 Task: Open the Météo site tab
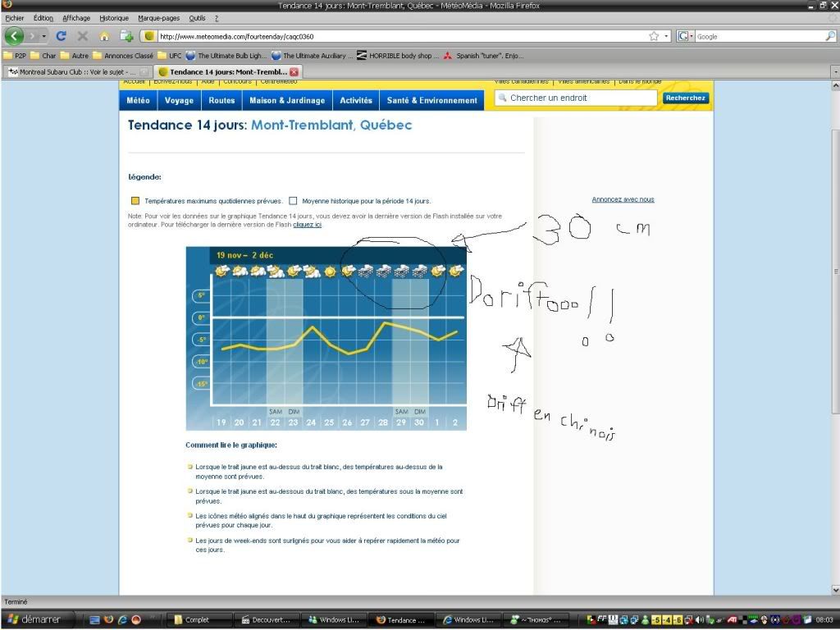tap(138, 100)
